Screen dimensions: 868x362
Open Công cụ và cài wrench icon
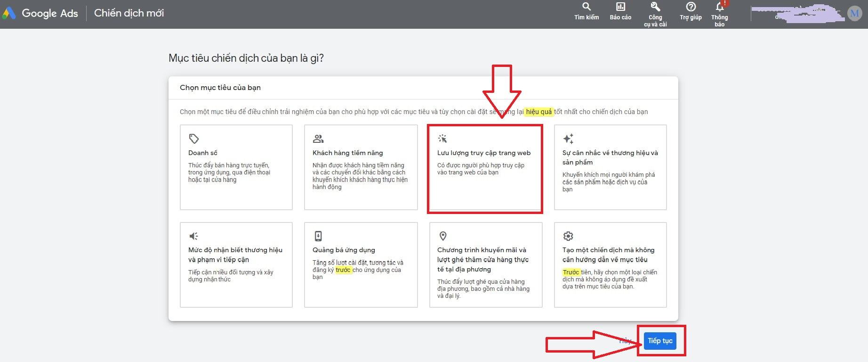655,7
